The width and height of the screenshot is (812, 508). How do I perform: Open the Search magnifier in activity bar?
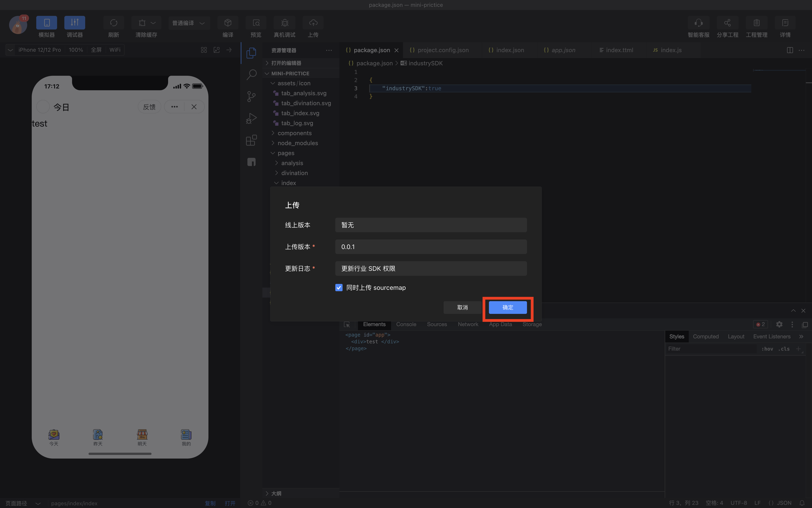[251, 75]
